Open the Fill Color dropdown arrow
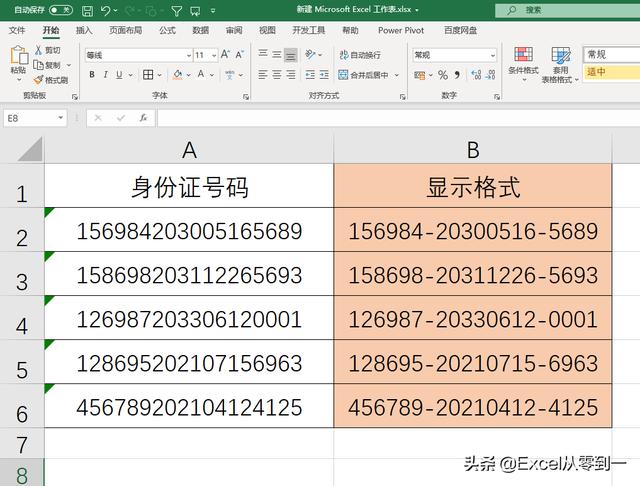 189,75
